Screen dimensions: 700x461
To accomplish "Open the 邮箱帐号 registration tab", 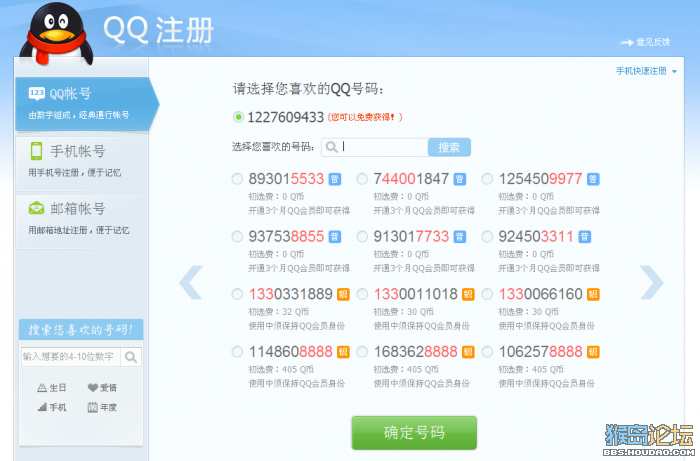I will [82, 220].
